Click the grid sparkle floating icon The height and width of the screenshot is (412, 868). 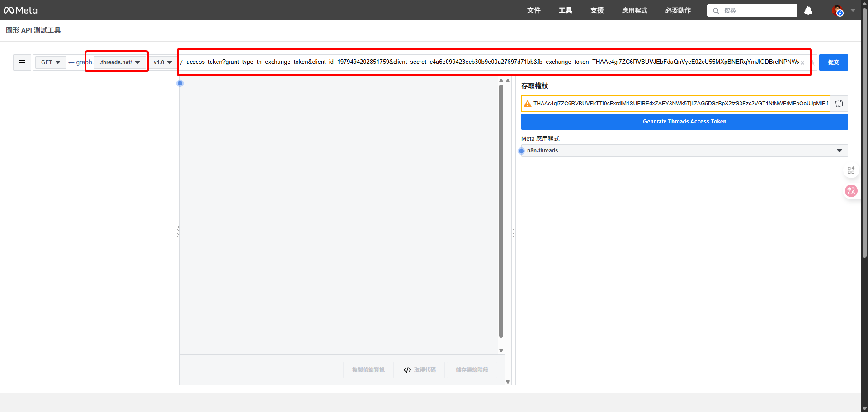[x=851, y=170]
